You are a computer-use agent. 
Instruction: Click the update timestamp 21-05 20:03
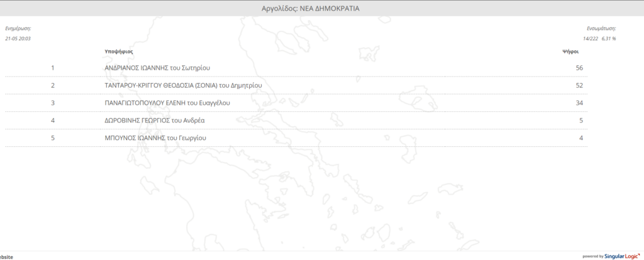(x=18, y=38)
